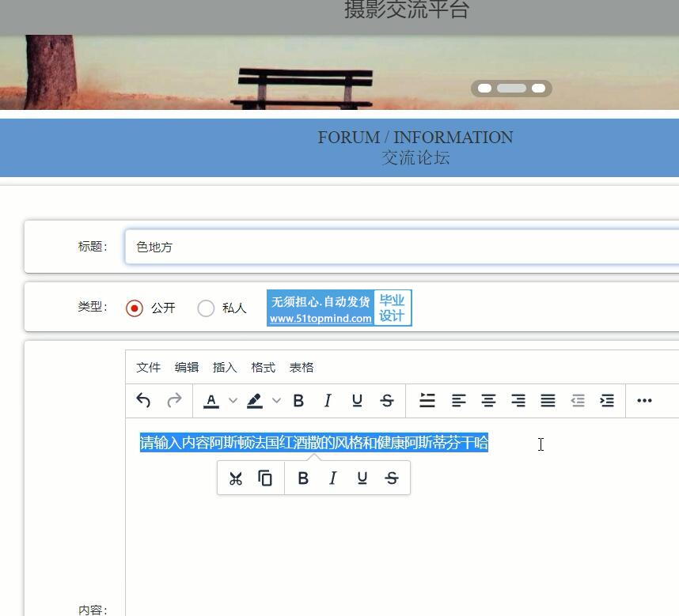Toggle strikethrough in the main editor toolbar
679x616 pixels.
point(387,401)
